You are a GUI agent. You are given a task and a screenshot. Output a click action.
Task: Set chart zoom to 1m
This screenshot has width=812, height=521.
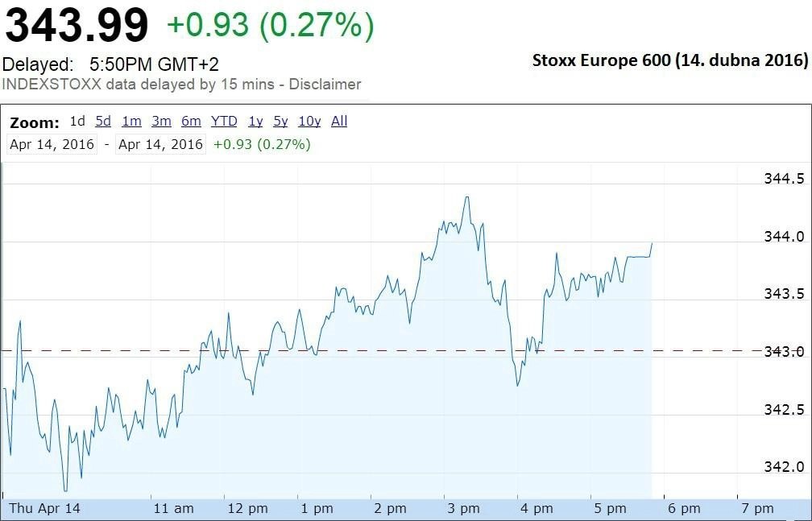[131, 121]
